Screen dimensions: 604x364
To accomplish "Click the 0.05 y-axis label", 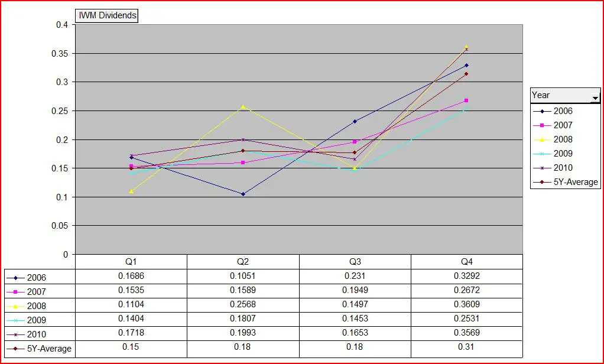I will pos(60,226).
